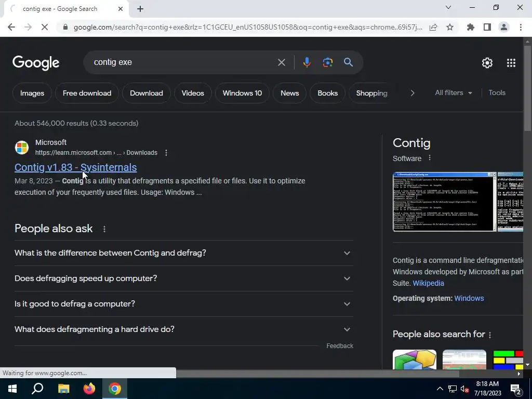The width and height of the screenshot is (532, 399).
Task: Open the Chrome profile avatar
Action: click(504, 27)
